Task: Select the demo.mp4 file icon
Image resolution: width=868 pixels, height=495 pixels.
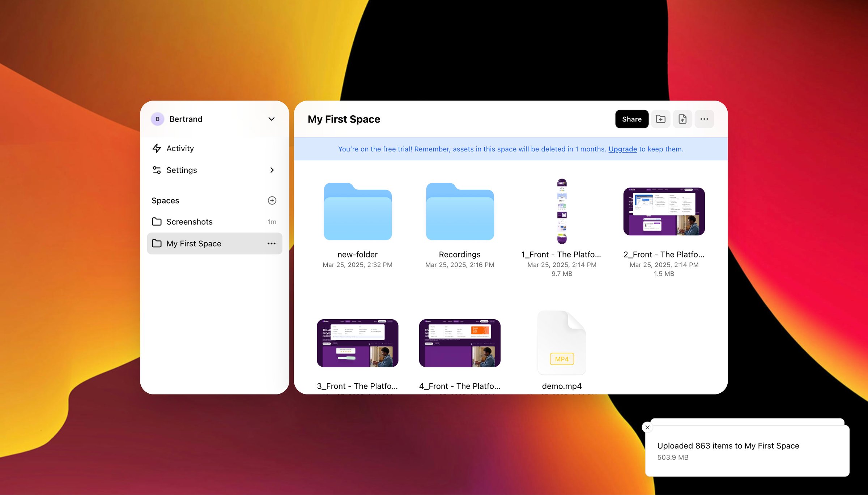Action: 562,342
